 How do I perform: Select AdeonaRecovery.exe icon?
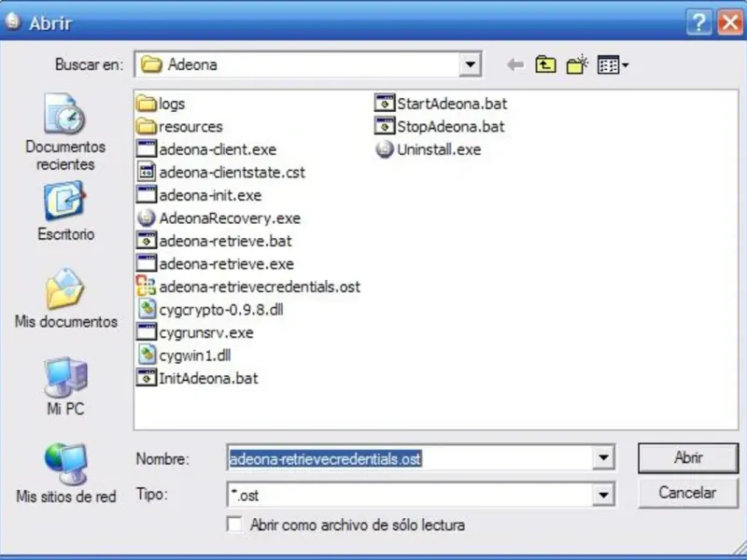[x=147, y=217]
